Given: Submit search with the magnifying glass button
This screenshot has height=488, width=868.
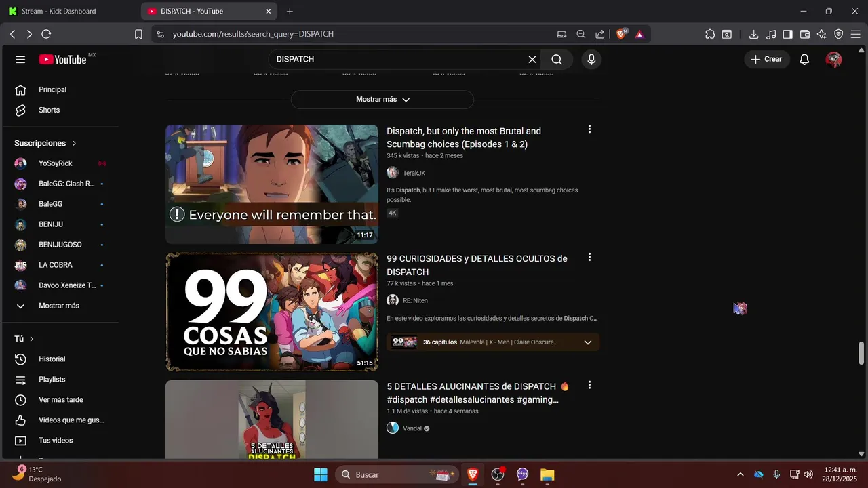Looking at the screenshot, I should 557,60.
